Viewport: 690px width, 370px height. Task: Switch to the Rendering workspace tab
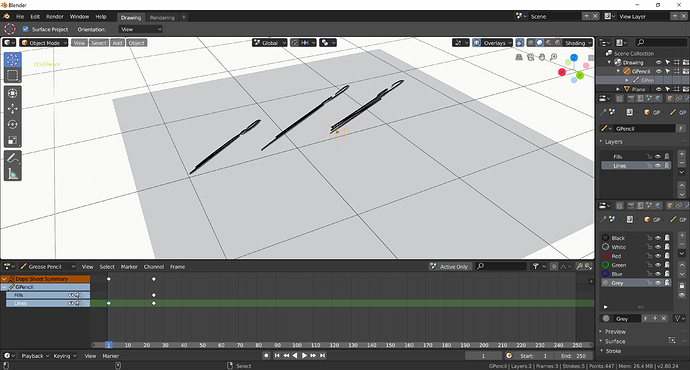point(162,18)
